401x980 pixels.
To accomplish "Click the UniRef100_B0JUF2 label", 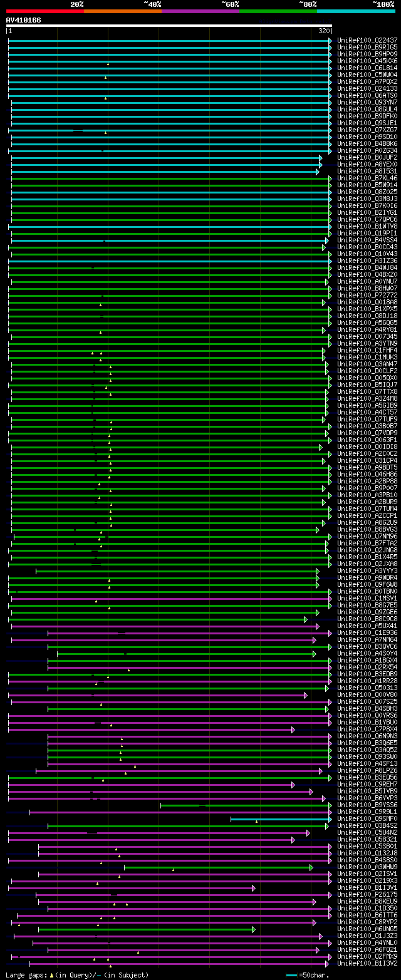I will 367,157.
